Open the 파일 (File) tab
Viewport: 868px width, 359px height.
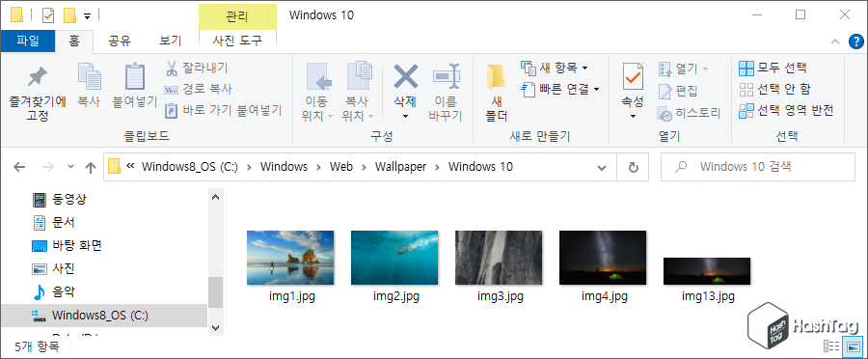28,41
